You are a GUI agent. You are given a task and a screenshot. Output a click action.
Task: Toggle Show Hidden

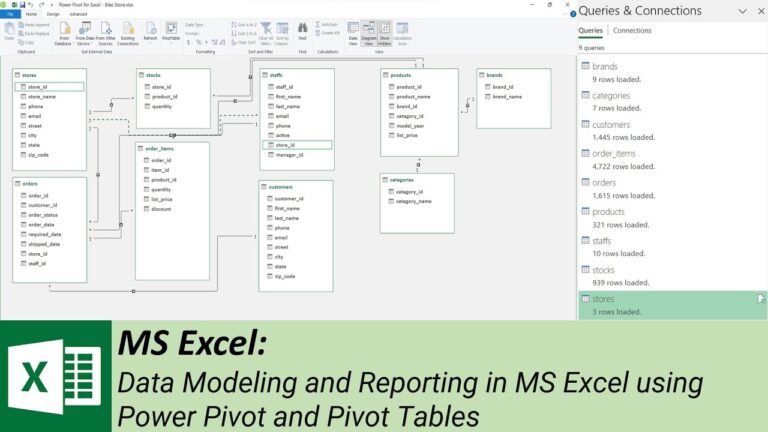384,34
